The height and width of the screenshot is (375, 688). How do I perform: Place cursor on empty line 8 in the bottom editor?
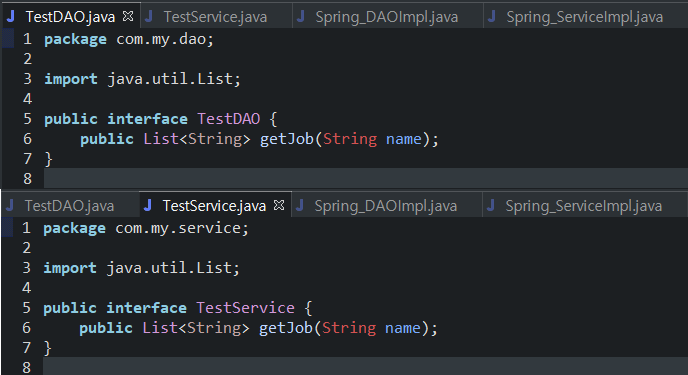coord(366,367)
